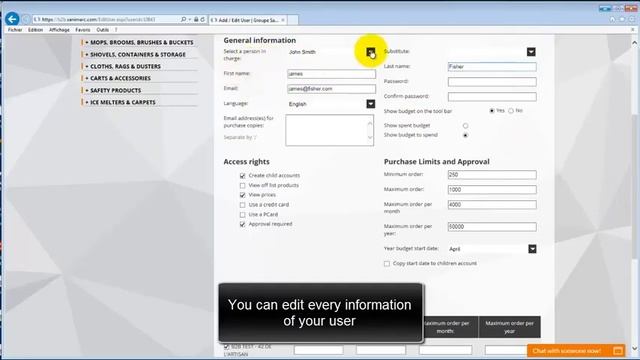
Task: Select the Add / Edit User browser tab
Action: pyautogui.click(x=247, y=20)
